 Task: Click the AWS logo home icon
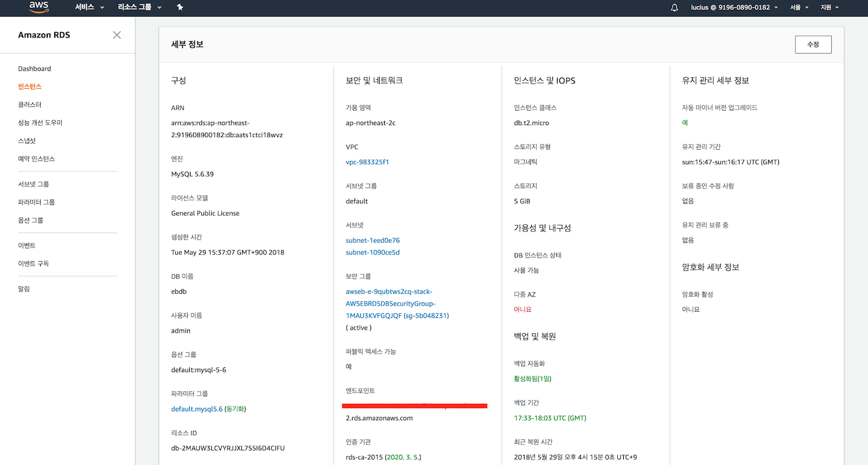[39, 7]
